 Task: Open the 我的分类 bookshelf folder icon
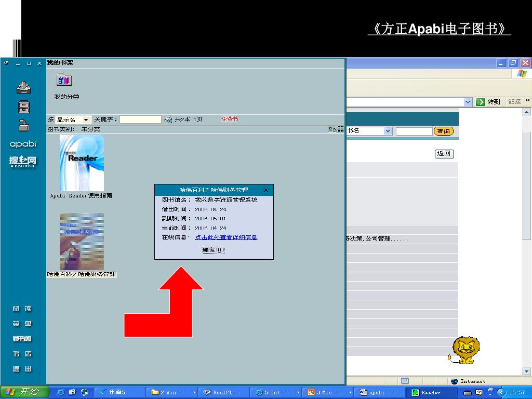(64, 80)
